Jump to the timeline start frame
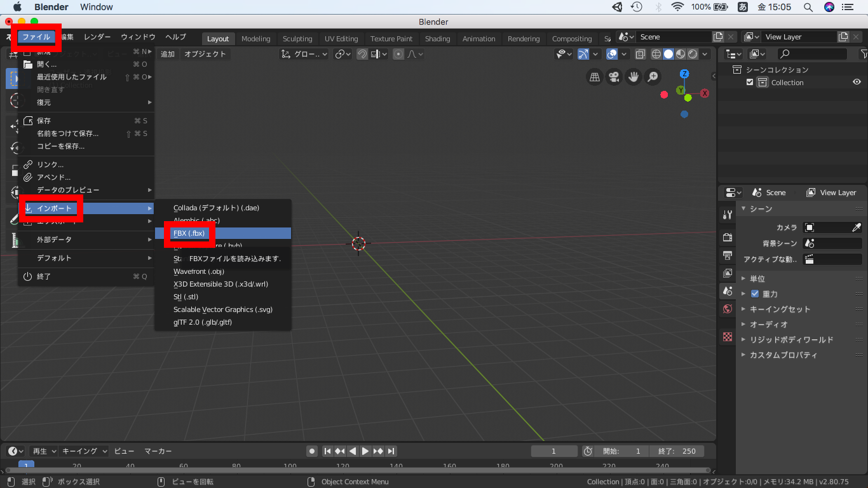 [x=327, y=451]
